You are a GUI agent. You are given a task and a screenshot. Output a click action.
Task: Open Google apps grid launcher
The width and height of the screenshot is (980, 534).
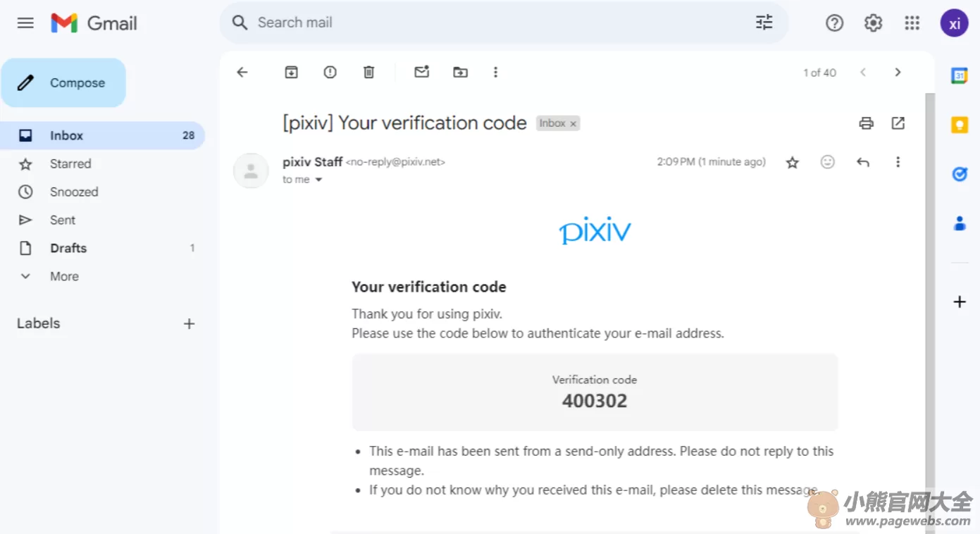tap(912, 23)
